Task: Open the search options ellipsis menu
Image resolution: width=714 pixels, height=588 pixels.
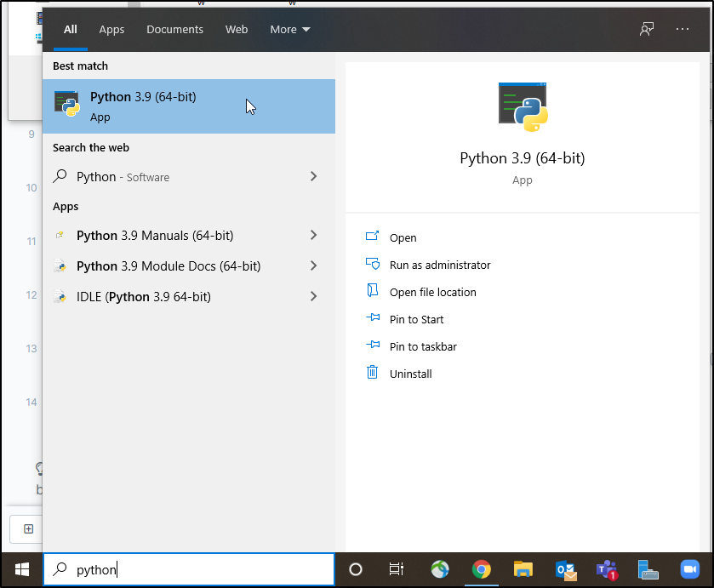Action: 683,29
